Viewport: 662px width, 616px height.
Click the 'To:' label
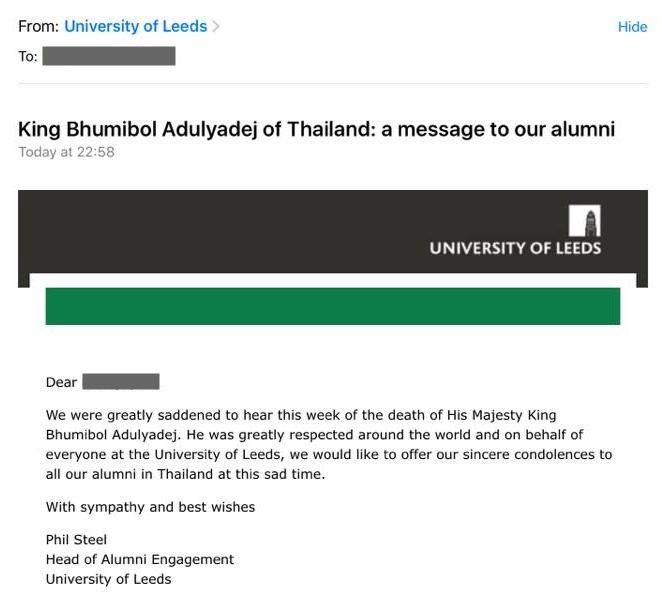pyautogui.click(x=28, y=56)
